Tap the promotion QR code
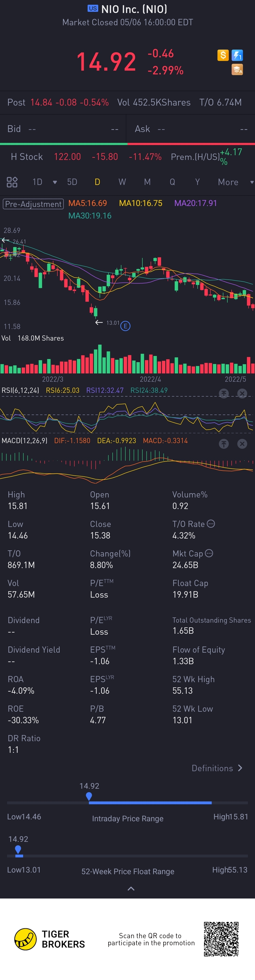Viewport: 255px width, 980px height. pos(221,939)
